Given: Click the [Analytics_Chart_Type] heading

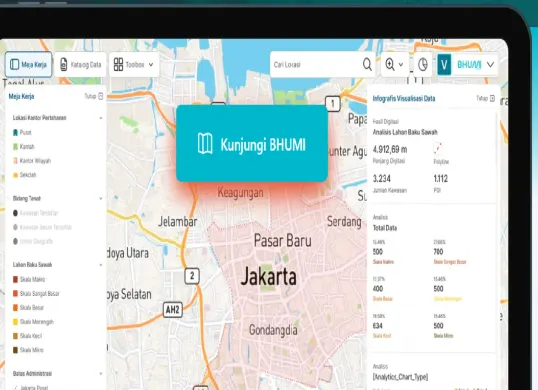Looking at the screenshot, I should [400, 377].
